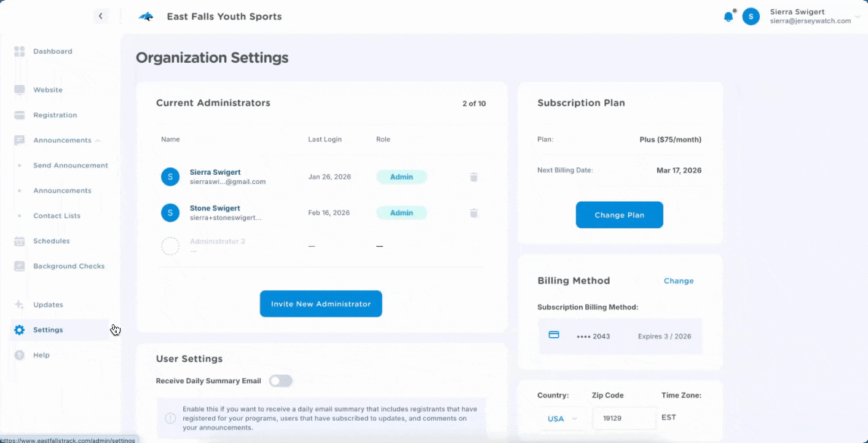Click the Sierra Swigert profile avatar in header
This screenshot has width=868, height=443.
751,17
